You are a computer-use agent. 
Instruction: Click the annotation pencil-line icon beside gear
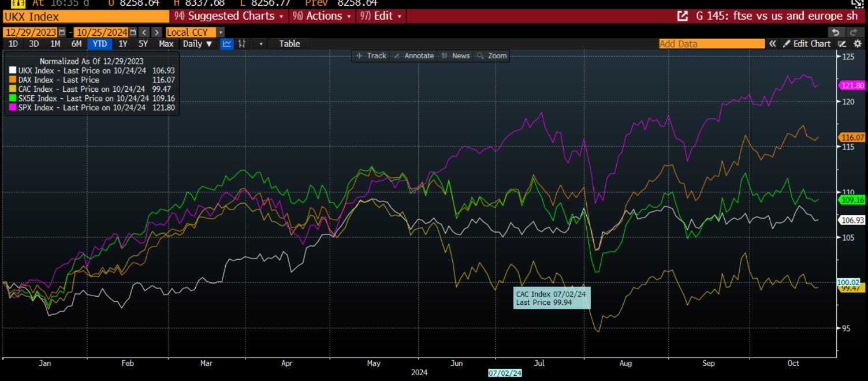[x=842, y=44]
